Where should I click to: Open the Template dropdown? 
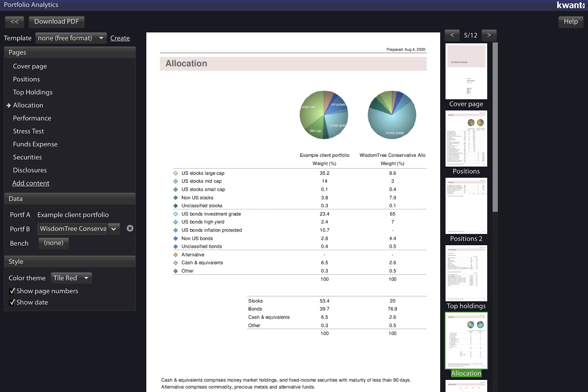click(x=71, y=38)
